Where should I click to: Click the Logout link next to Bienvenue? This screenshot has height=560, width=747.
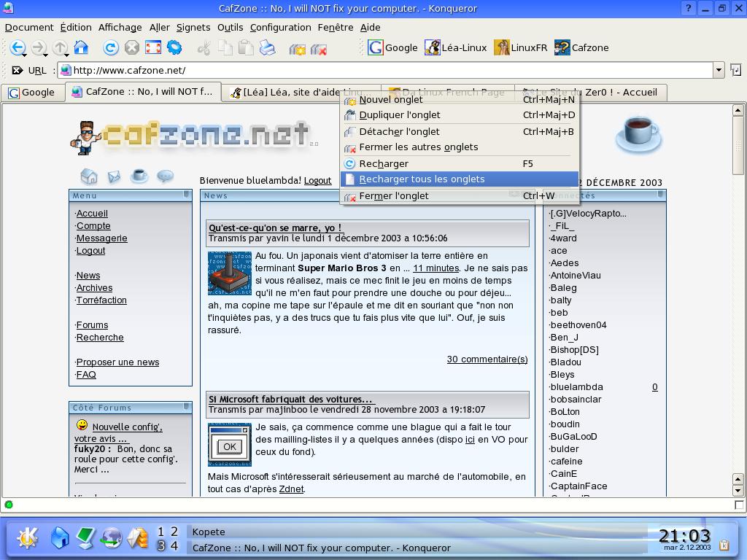(x=318, y=181)
